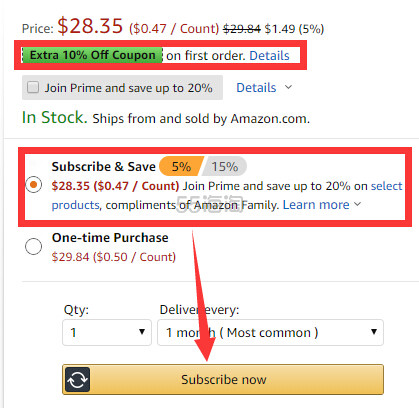Viewport: 419px width, 408px height.
Task: Click the Join Prime and save label
Action: click(x=129, y=88)
